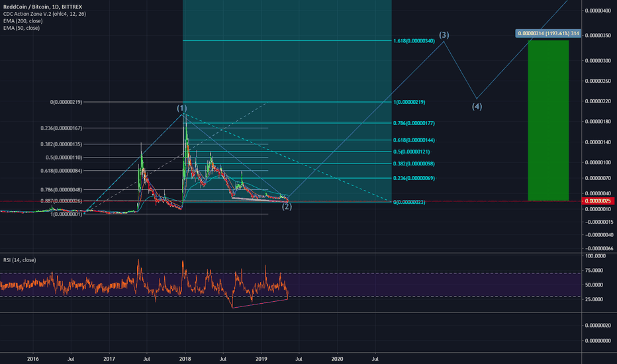Click the 0.5(0.00000121) Fibonacci label
The width and height of the screenshot is (617, 364).
click(412, 152)
